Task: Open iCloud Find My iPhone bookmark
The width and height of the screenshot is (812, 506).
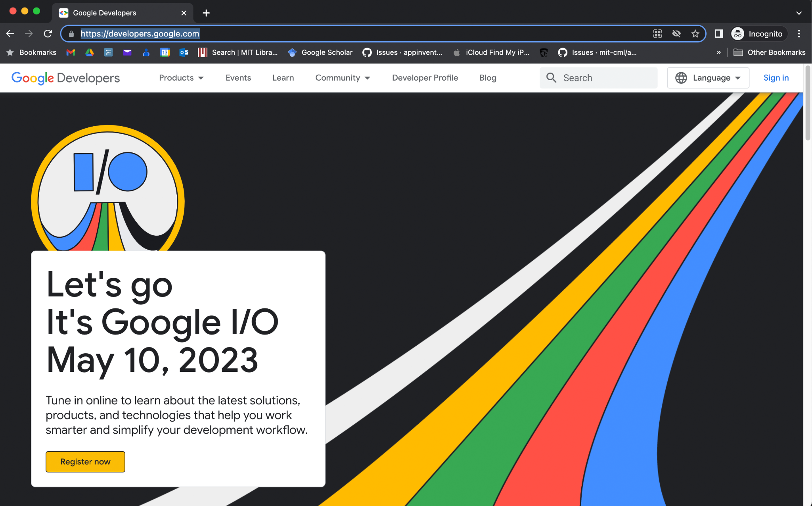Action: tap(492, 52)
